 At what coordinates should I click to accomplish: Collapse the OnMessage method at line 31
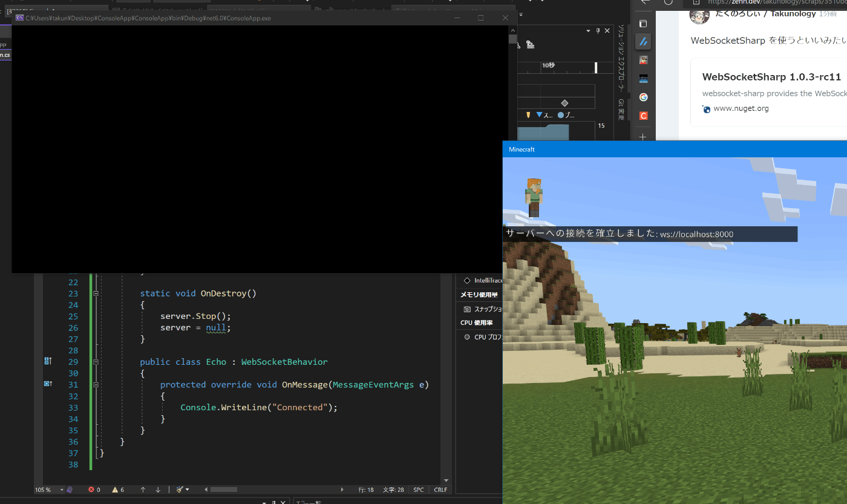point(96,385)
